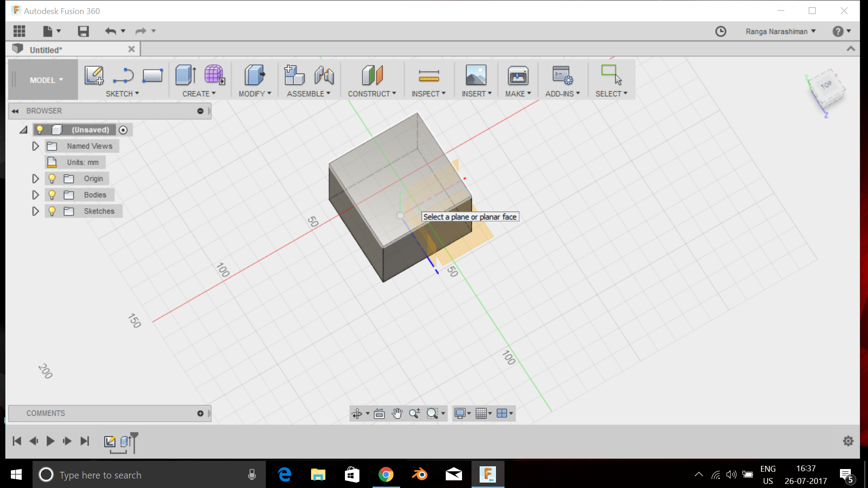Open the MAKE menu
Image resolution: width=868 pixels, height=488 pixels.
pyautogui.click(x=518, y=94)
